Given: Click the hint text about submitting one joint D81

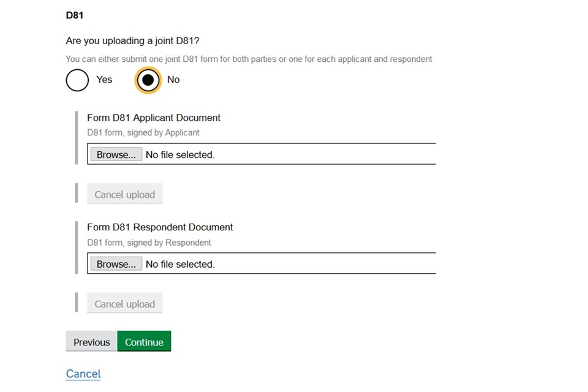Looking at the screenshot, I should tap(249, 59).
